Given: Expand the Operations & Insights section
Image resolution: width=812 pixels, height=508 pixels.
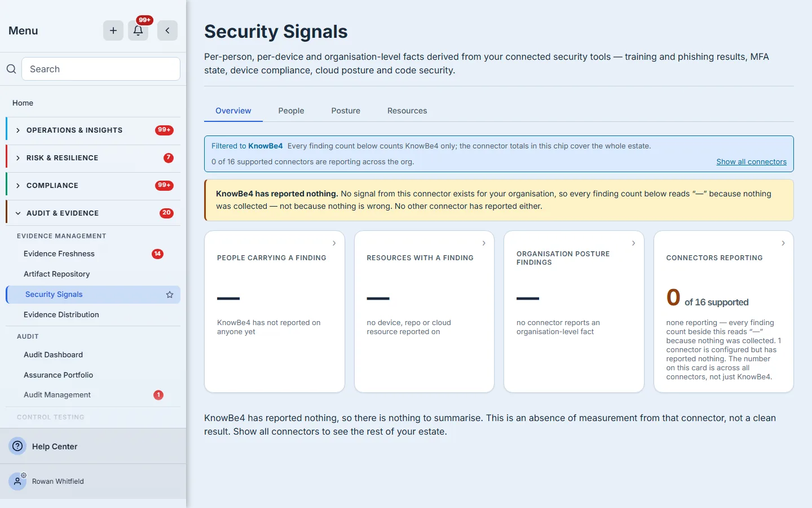Looking at the screenshot, I should click(94, 130).
